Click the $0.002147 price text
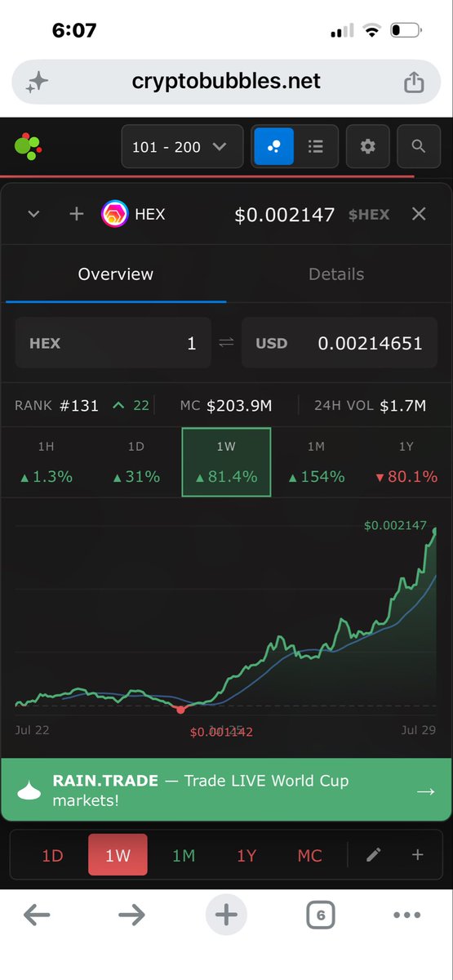Screen dimensions: 453x980 tap(285, 214)
